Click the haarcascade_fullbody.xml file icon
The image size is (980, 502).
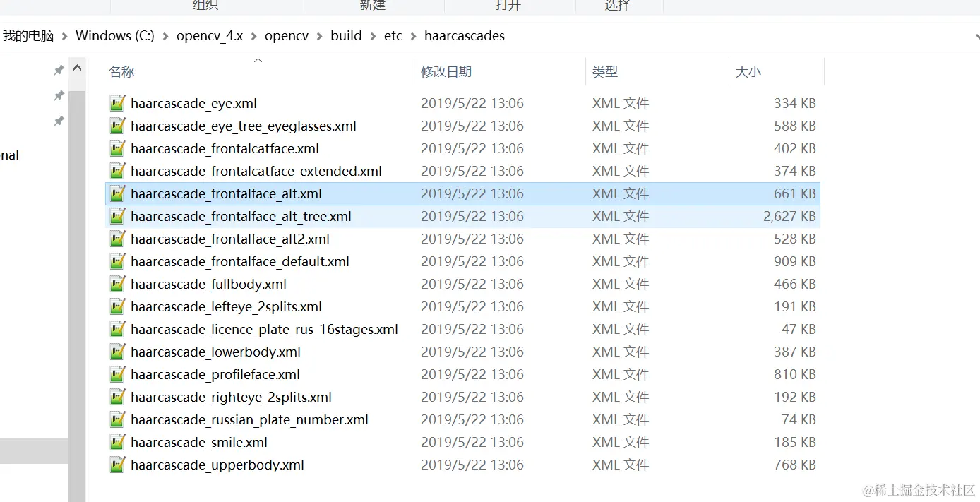pyautogui.click(x=118, y=284)
